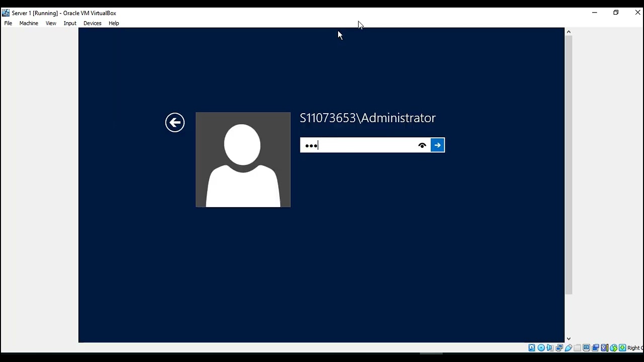Click the gray shared folders status icon

tap(577, 347)
